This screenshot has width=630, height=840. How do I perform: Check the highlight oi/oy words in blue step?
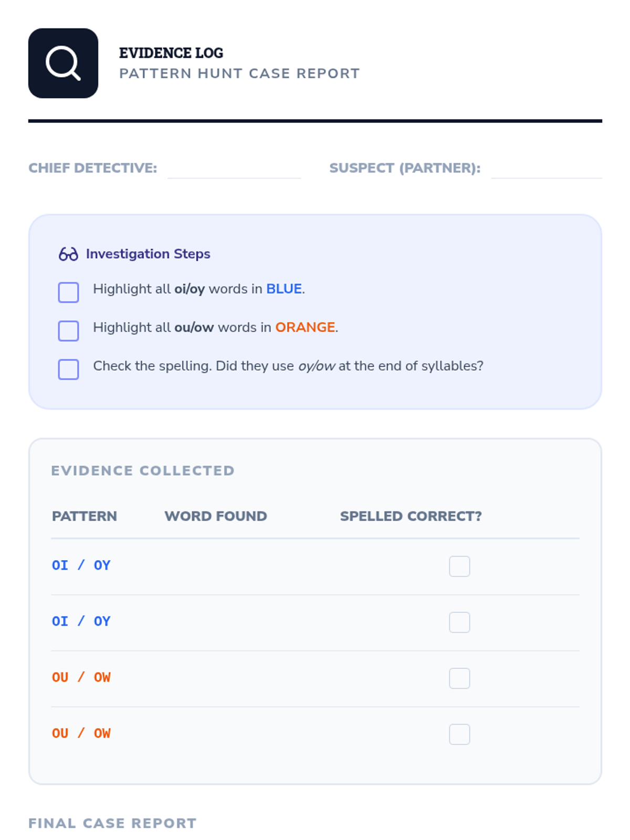(68, 292)
